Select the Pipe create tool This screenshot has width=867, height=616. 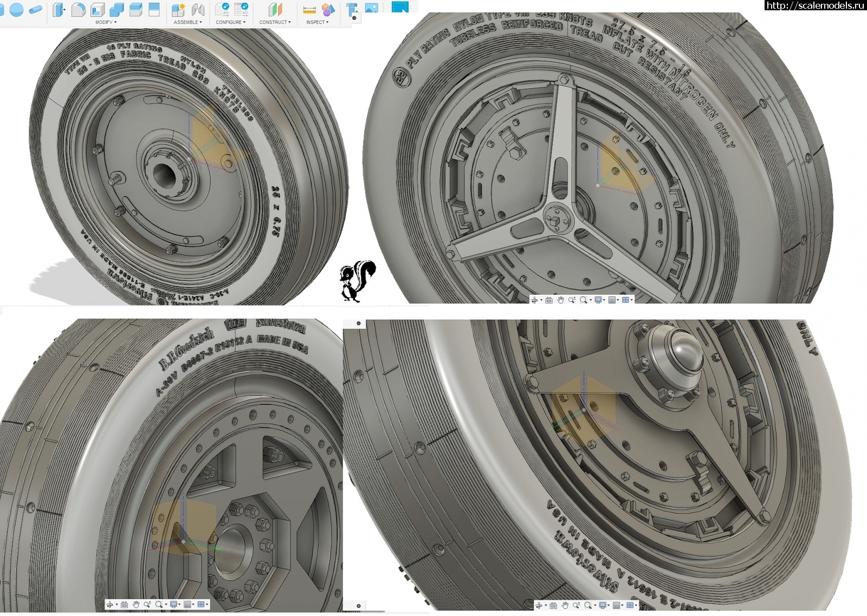pyautogui.click(x=36, y=10)
